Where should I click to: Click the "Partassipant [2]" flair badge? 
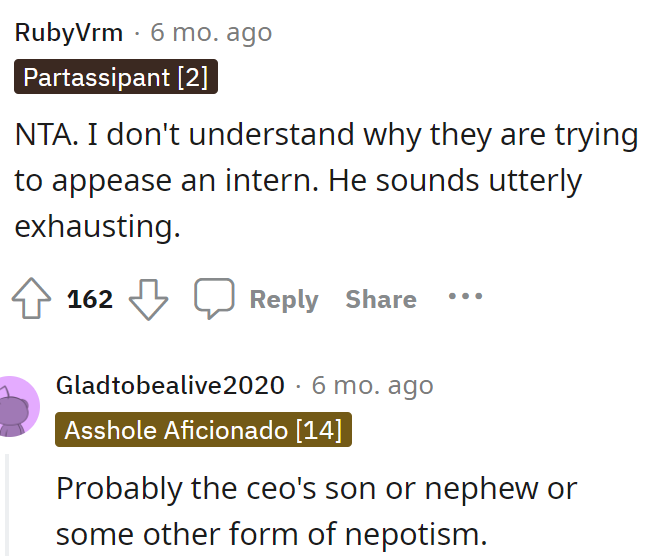coord(115,78)
